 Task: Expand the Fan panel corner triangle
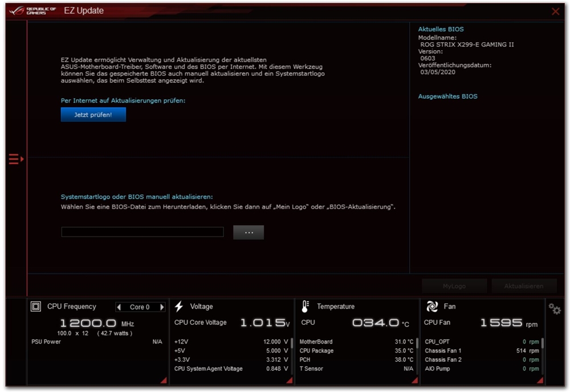click(x=539, y=380)
